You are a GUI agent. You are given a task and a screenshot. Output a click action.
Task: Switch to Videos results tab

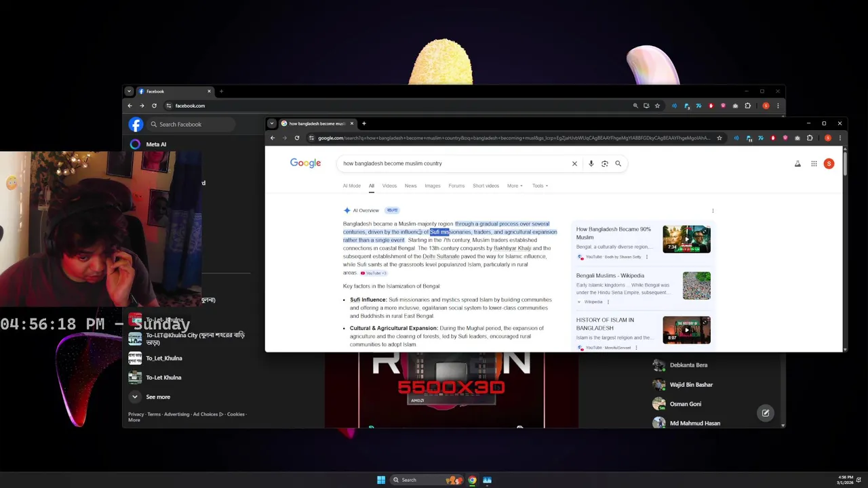pyautogui.click(x=389, y=186)
